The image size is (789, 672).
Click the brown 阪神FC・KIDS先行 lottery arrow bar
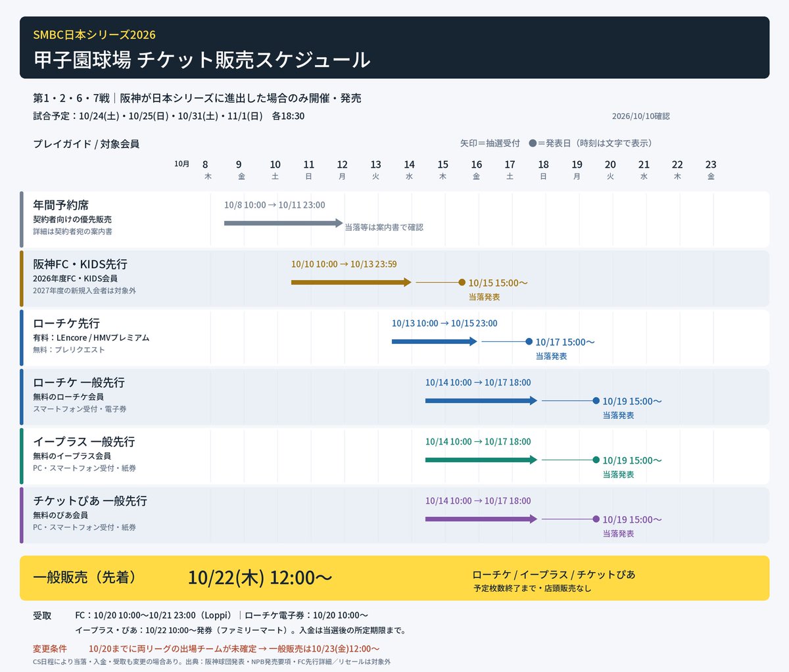pos(351,282)
